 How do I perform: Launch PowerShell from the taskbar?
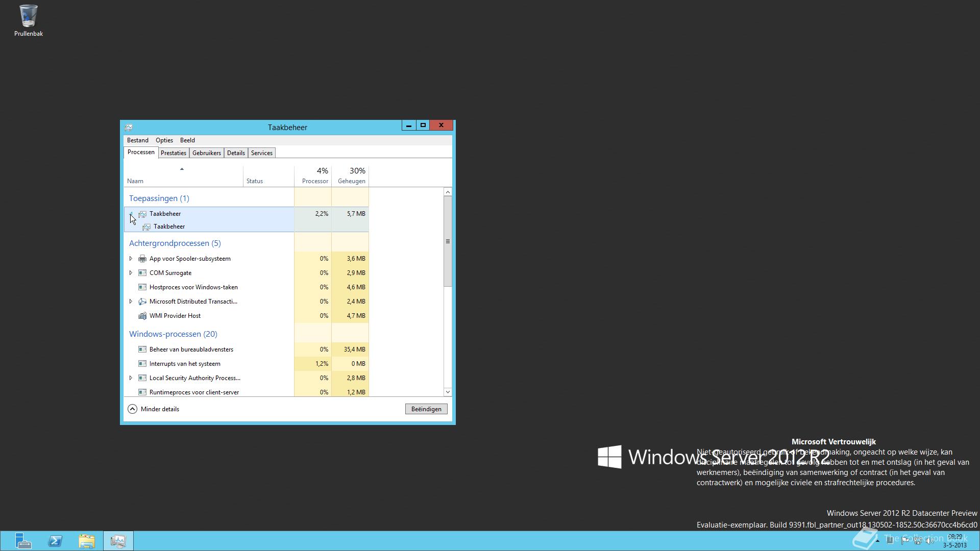pos(55,541)
